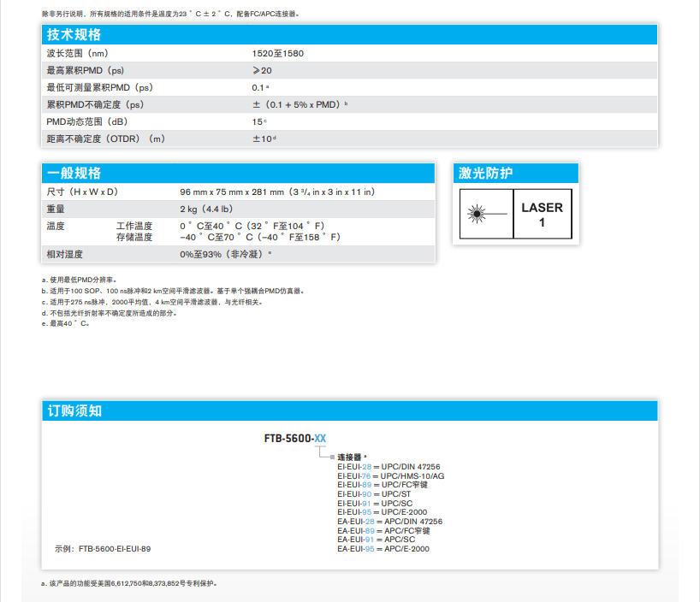The image size is (700, 602).
Task: Click the 距离不确定度（OTDR）（m）label
Action: tap(106, 139)
